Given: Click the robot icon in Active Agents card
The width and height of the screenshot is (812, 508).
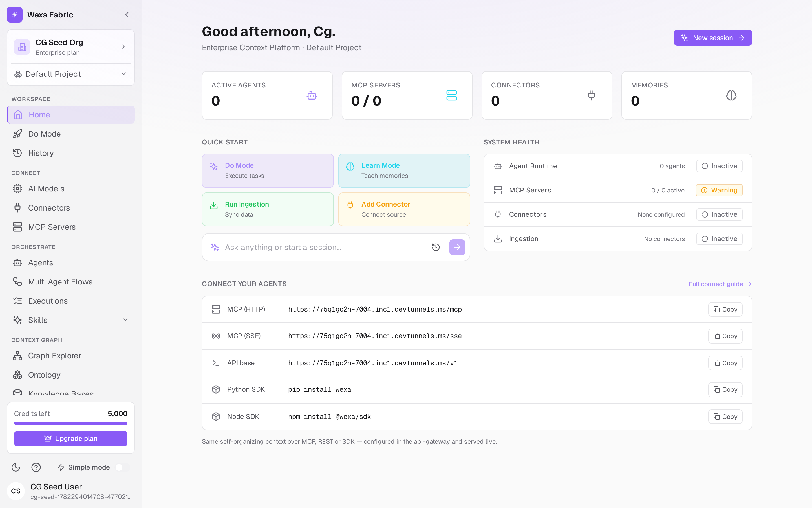Looking at the screenshot, I should (x=312, y=95).
